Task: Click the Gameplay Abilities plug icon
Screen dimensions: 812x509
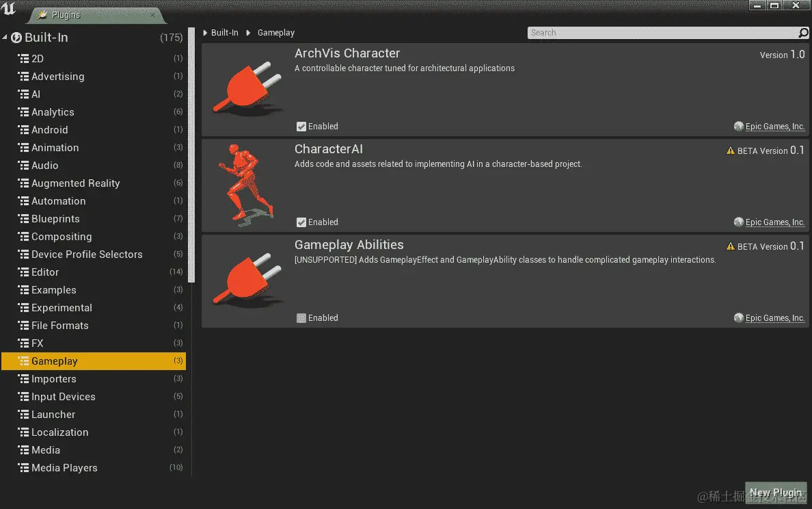Action: coord(248,280)
